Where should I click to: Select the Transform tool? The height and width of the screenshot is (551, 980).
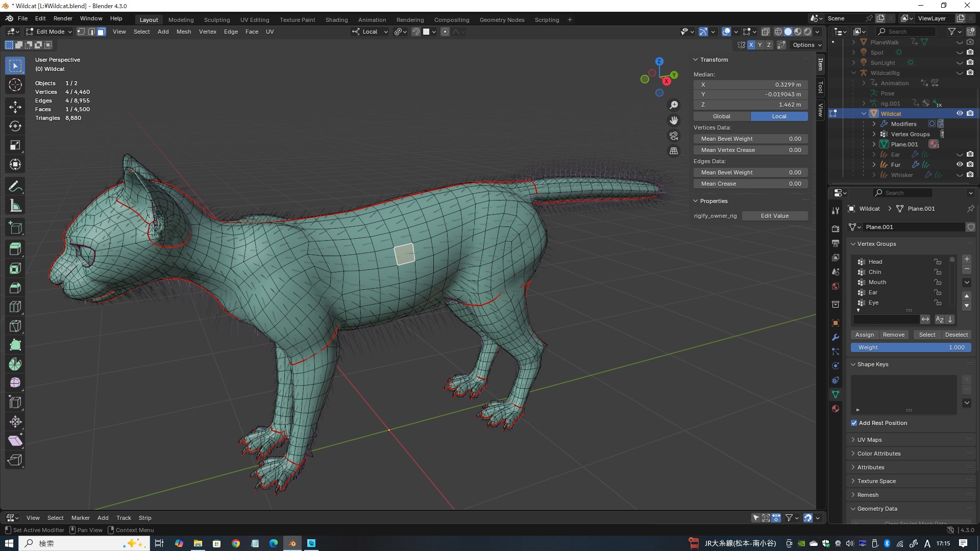(15, 164)
